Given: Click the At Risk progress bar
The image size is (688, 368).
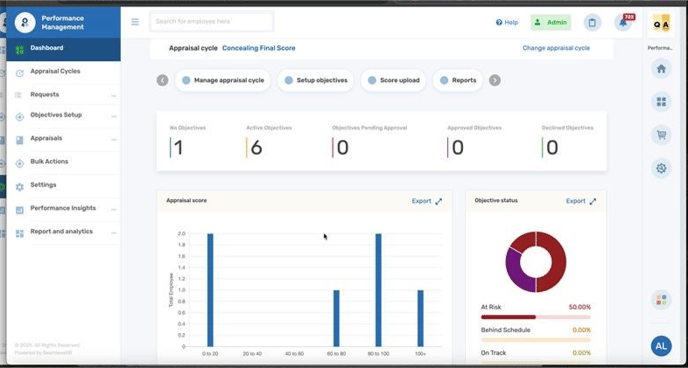Looking at the screenshot, I should tap(536, 317).
